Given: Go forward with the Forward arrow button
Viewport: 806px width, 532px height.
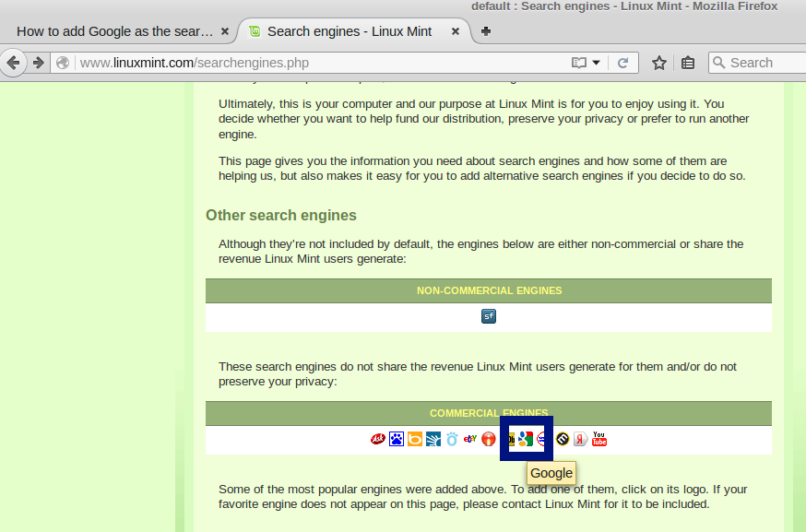Looking at the screenshot, I should point(38,63).
